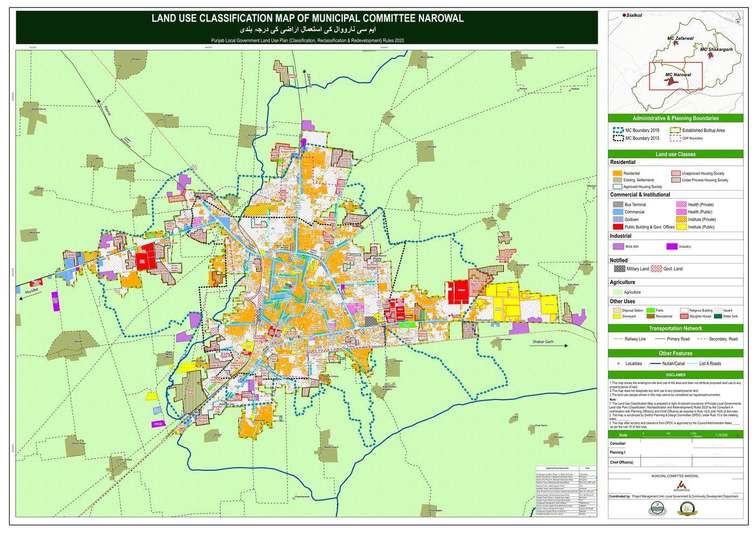
Task: Click the map title 'Land Use Classification Map'
Action: pyautogui.click(x=307, y=18)
